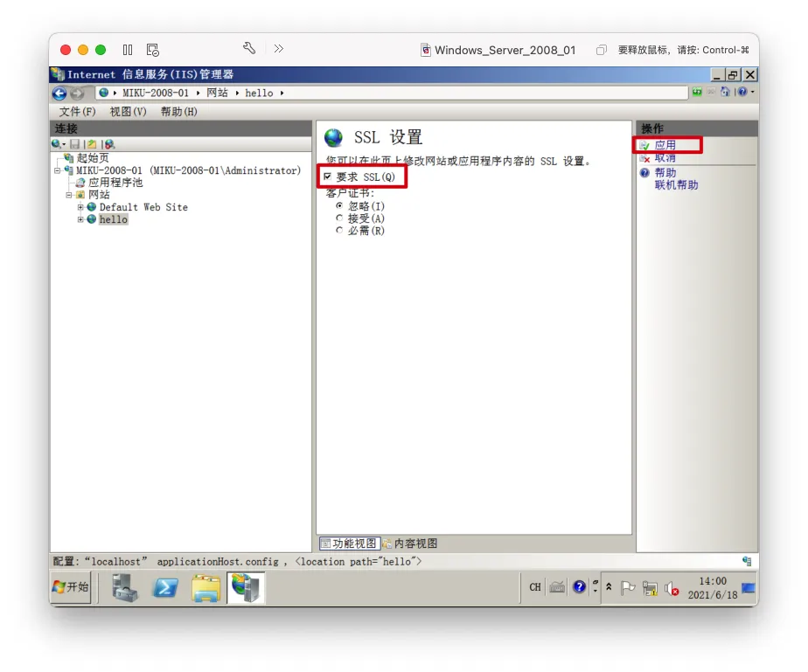Select the 必需(R) client certificate option
Viewport: 808px width, 672px height.
click(339, 230)
